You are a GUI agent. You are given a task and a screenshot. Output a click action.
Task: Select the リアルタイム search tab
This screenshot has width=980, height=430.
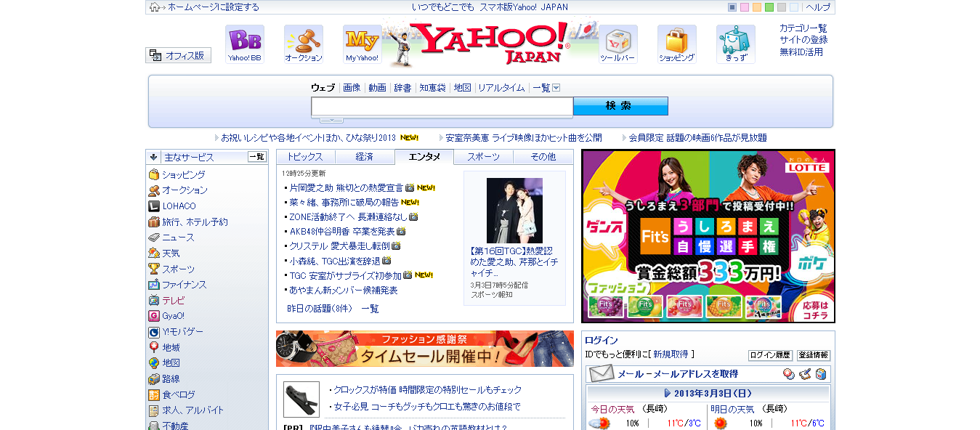pyautogui.click(x=501, y=88)
